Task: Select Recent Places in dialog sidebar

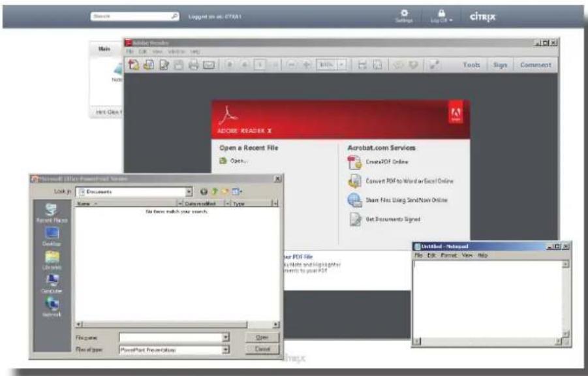Action: pos(52,213)
